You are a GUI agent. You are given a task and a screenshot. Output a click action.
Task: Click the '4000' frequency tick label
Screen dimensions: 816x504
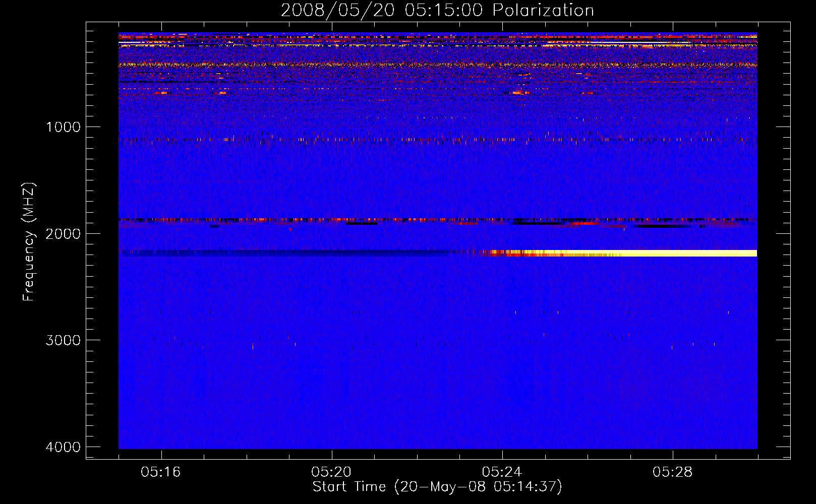pyautogui.click(x=63, y=447)
